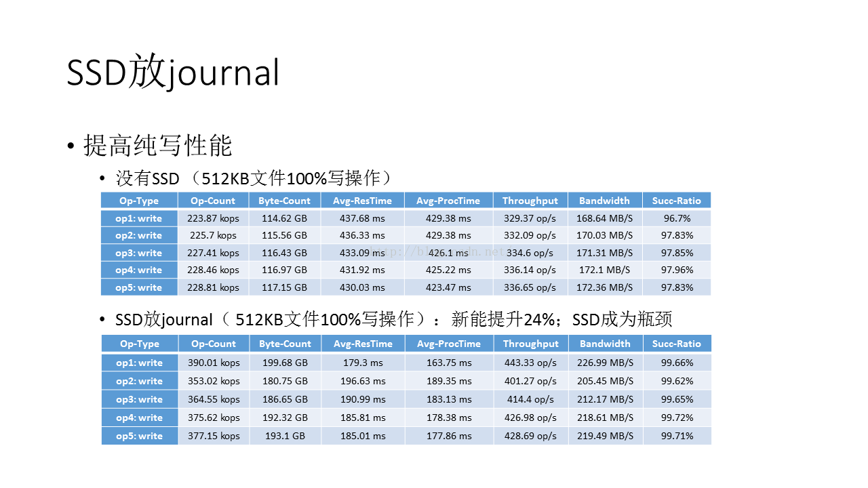Select the ratio "99.62%"

[677, 381]
